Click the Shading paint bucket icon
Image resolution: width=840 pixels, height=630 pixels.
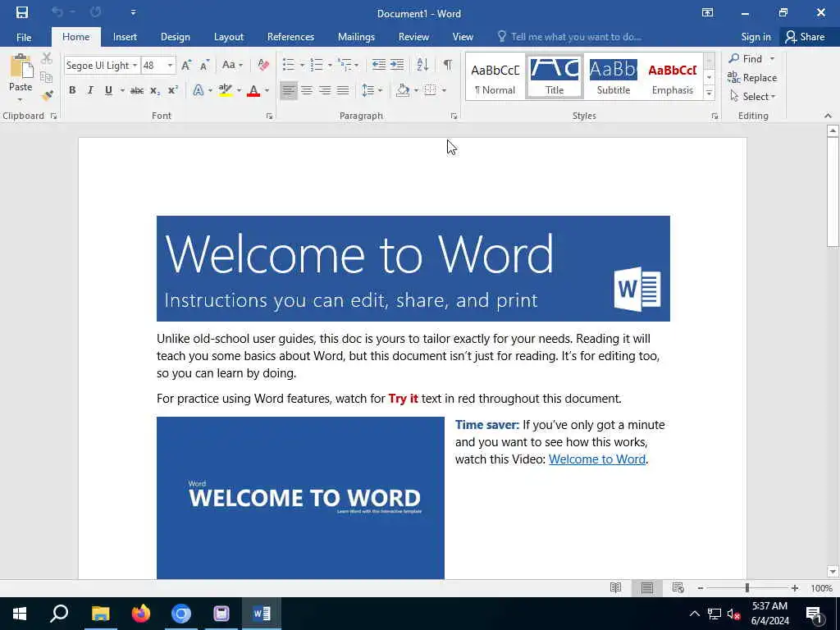tap(403, 90)
